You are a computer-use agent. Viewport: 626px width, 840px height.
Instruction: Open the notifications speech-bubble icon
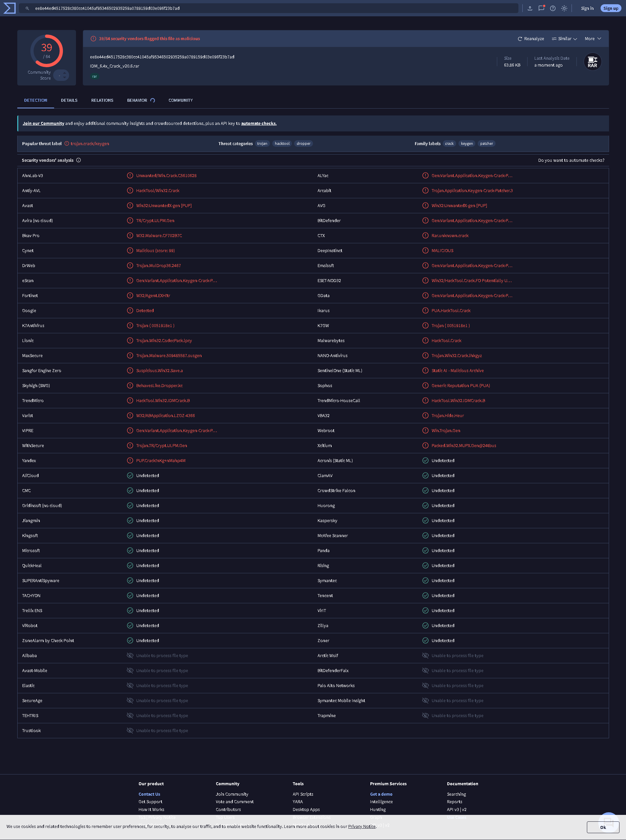click(542, 8)
